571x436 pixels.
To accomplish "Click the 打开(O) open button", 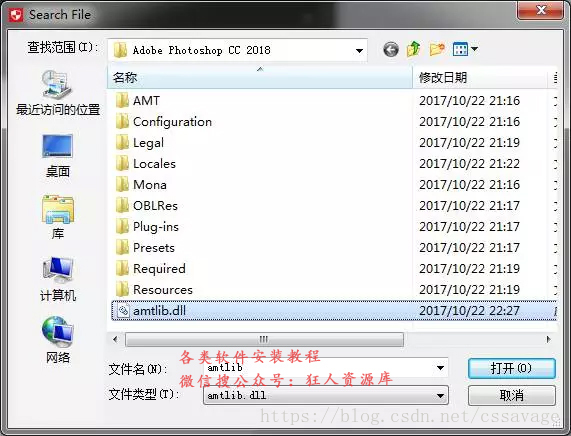I will click(x=512, y=369).
